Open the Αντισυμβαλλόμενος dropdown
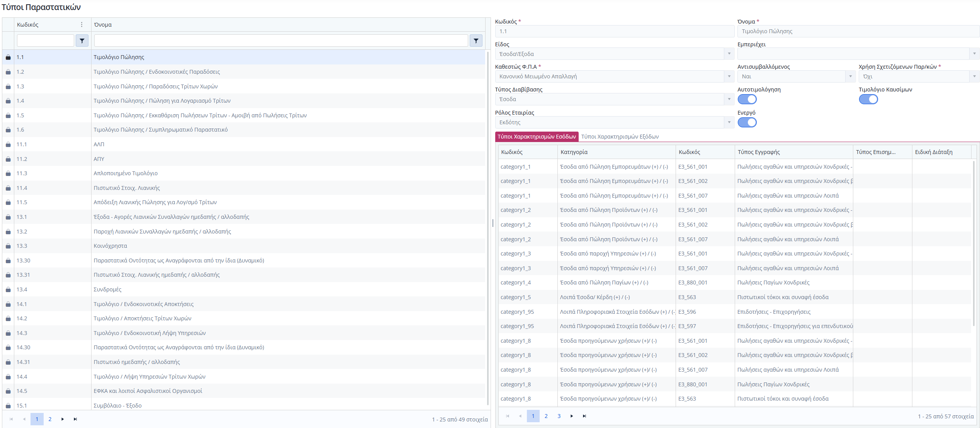The image size is (980, 428). coord(850,76)
